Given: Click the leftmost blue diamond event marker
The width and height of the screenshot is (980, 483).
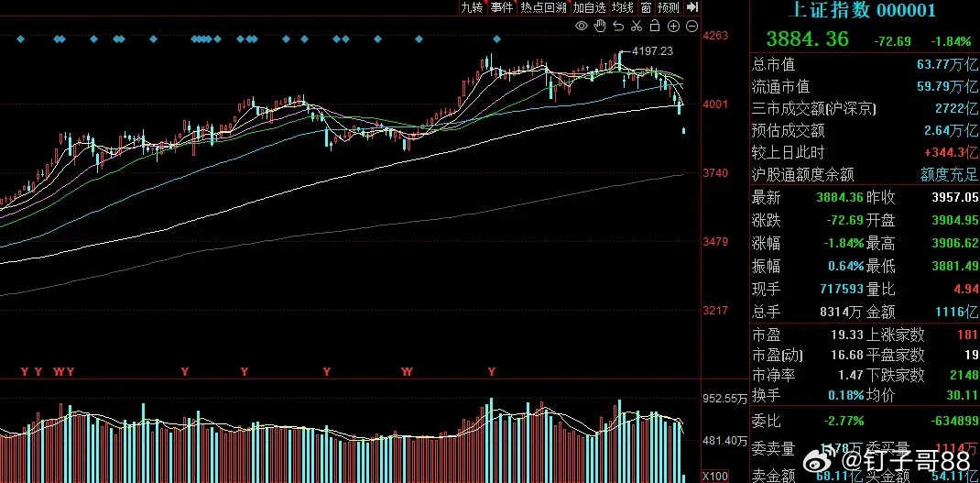Looking at the screenshot, I should pos(21,39).
